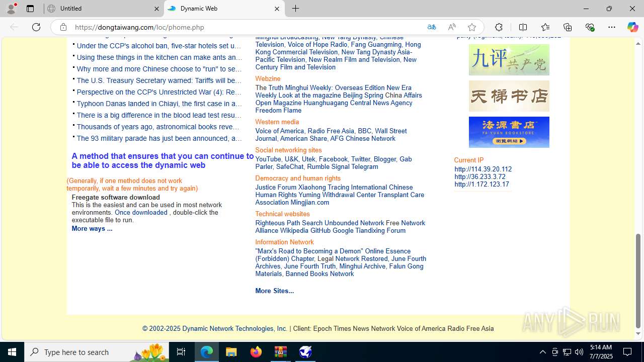644x362 pixels.
Task: Open the 93 military parade article
Action: click(159, 138)
